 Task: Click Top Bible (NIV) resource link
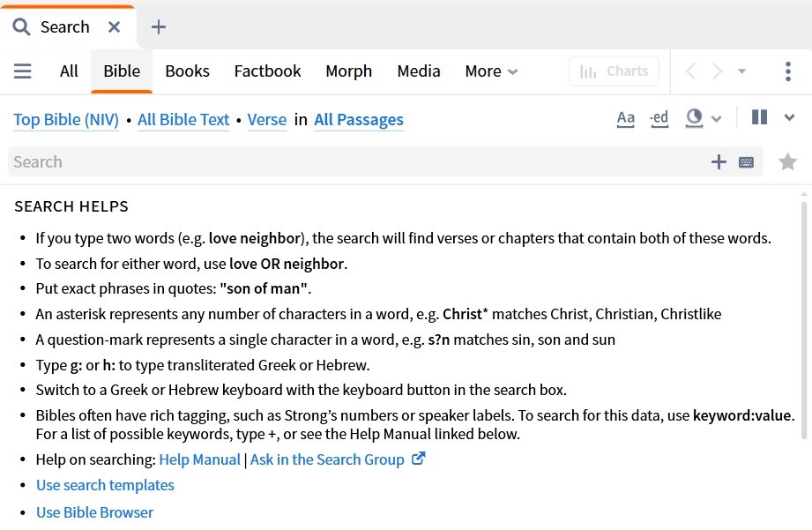(x=66, y=120)
